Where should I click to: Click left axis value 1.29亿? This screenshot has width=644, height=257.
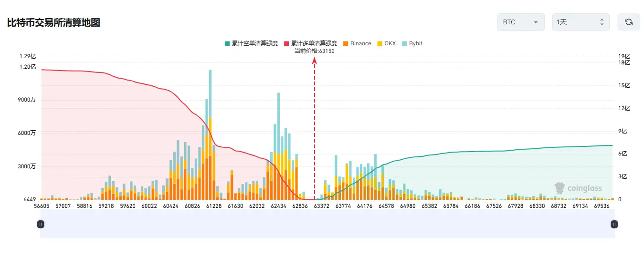click(28, 56)
